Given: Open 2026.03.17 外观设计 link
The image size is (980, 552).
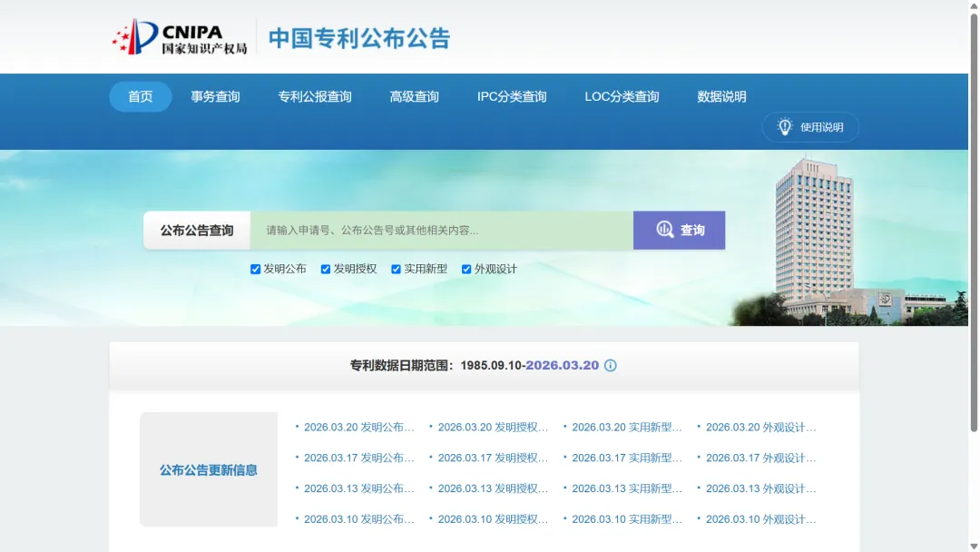Looking at the screenshot, I should tap(760, 458).
